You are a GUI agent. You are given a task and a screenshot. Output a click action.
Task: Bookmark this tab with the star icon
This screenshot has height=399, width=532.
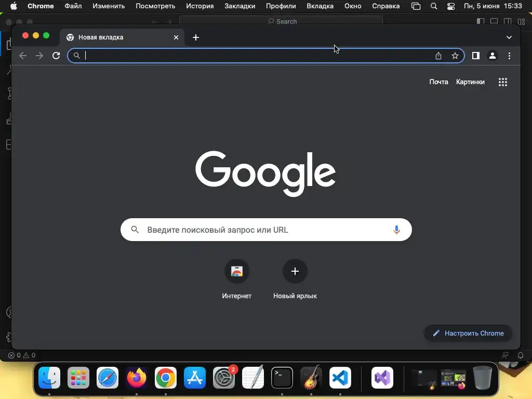pos(455,56)
